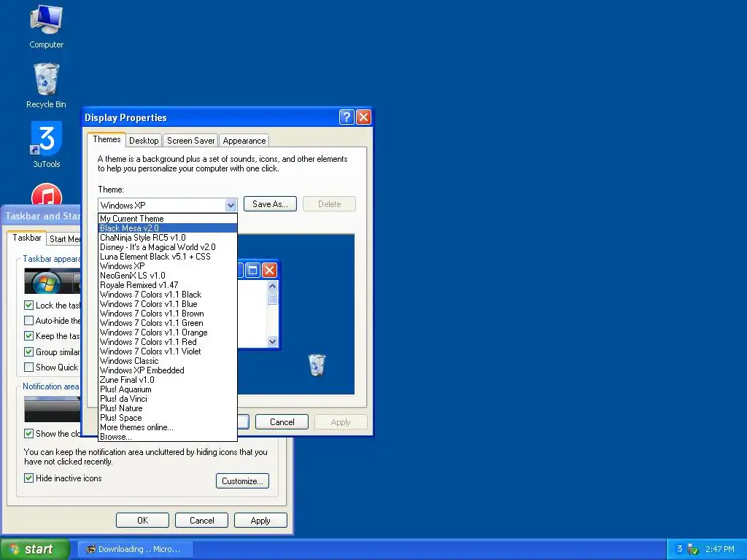Screen dimensions: 747x560
Task: Open the Screen Saver tab
Action: pos(190,141)
